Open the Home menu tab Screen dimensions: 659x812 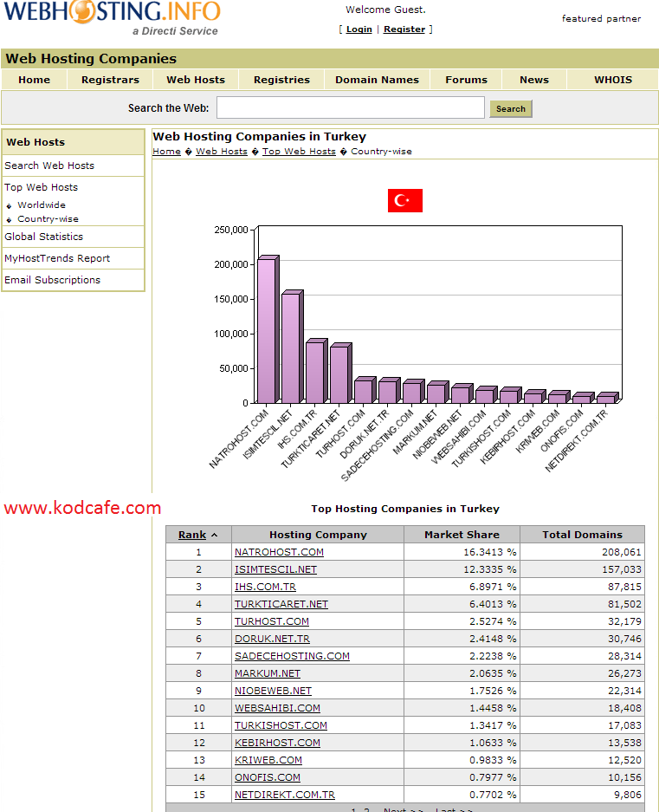point(34,80)
